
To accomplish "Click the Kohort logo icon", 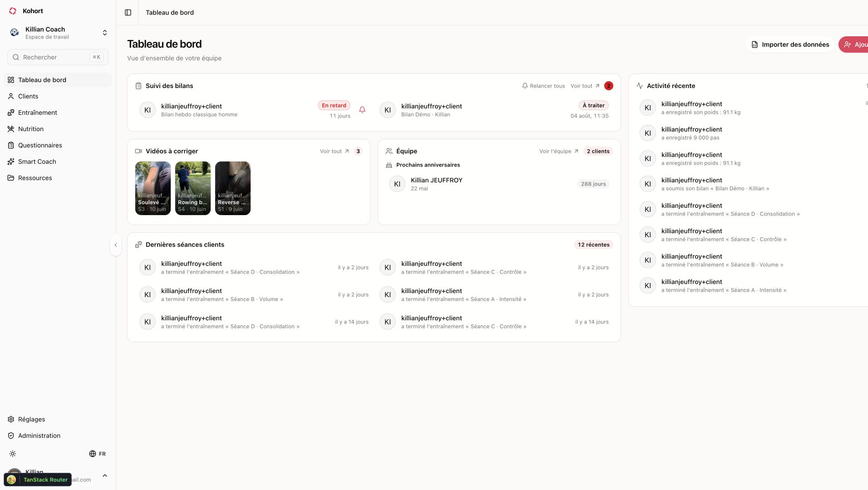I will tap(13, 11).
